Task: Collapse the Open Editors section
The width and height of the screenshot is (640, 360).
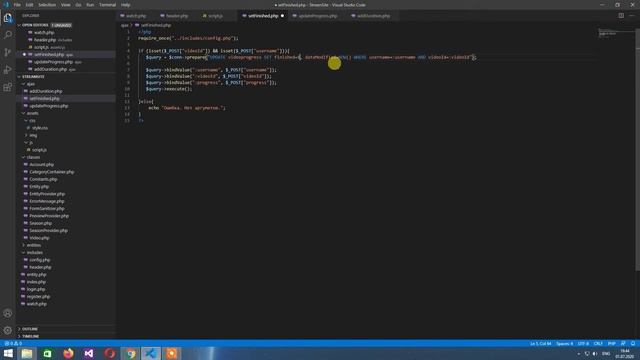Action: pos(35,25)
